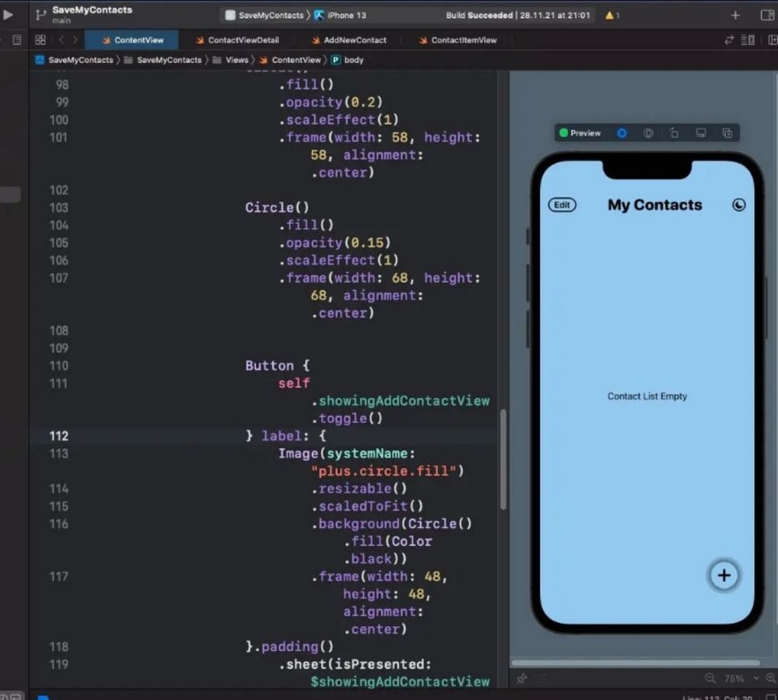
Task: Tap the plus add contact button
Action: pyautogui.click(x=724, y=576)
